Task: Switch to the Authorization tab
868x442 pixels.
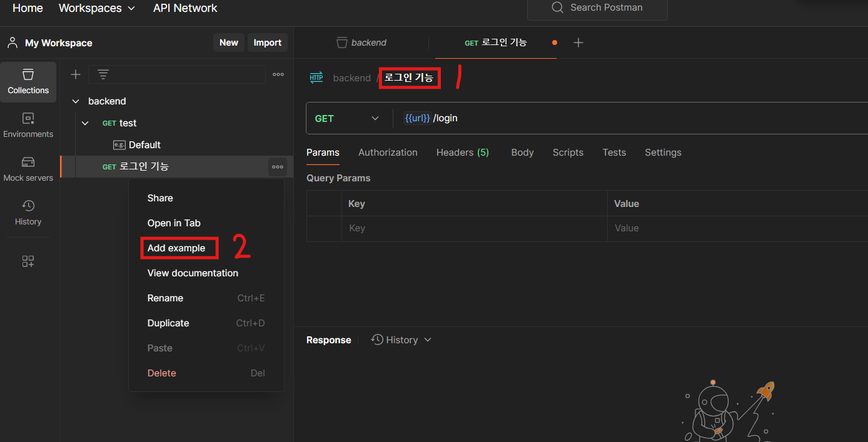Action: pos(388,153)
